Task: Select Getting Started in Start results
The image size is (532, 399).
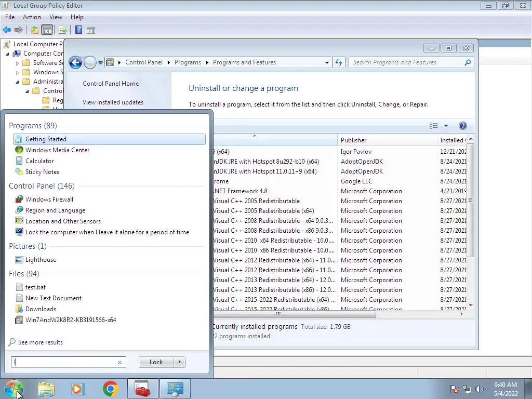Action: pos(109,139)
